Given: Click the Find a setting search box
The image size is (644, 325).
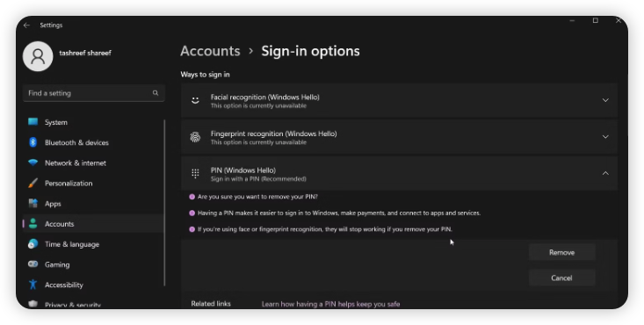Looking at the screenshot, I should pyautogui.click(x=94, y=93).
